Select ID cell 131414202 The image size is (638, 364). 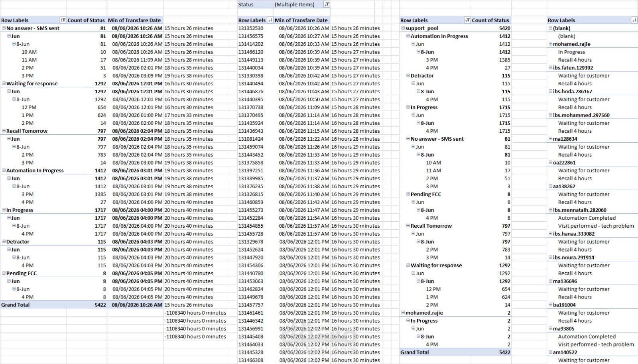256,44
